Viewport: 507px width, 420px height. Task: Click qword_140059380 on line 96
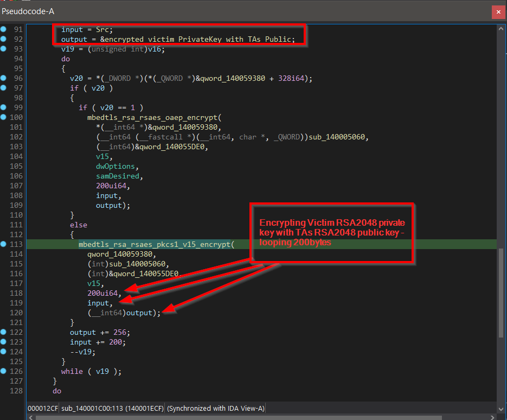coord(233,78)
